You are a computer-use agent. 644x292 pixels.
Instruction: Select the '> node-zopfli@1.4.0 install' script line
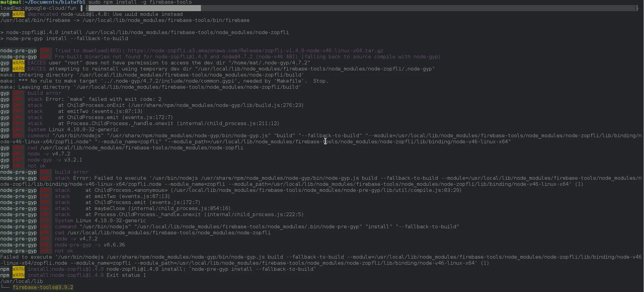click(x=145, y=32)
